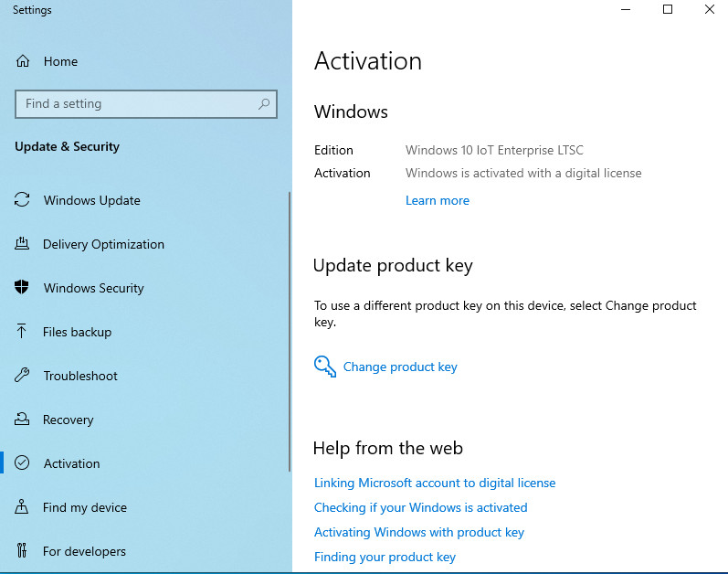Image resolution: width=728 pixels, height=574 pixels.
Task: Click the Delivery Optimization icon
Action: [x=22, y=243]
